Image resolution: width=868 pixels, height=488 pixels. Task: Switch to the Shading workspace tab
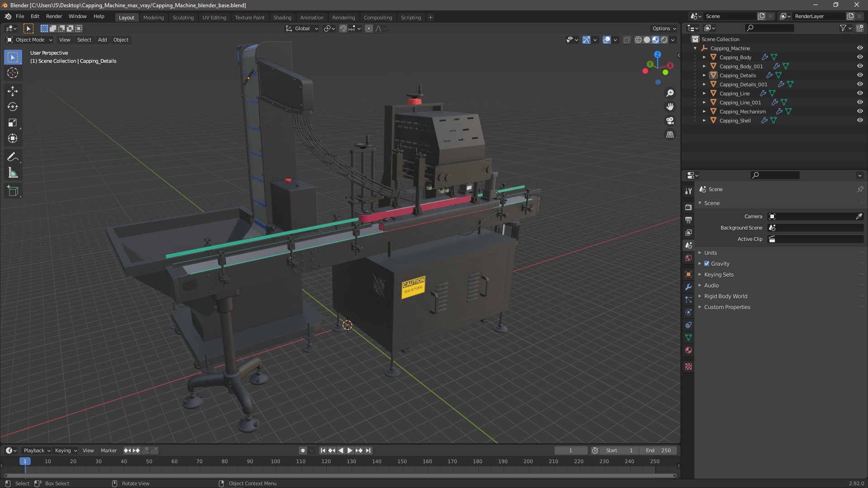point(282,18)
